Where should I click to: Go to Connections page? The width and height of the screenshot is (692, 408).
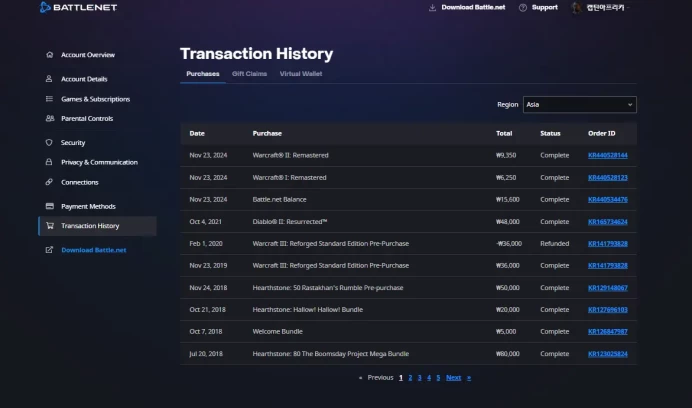click(x=79, y=182)
